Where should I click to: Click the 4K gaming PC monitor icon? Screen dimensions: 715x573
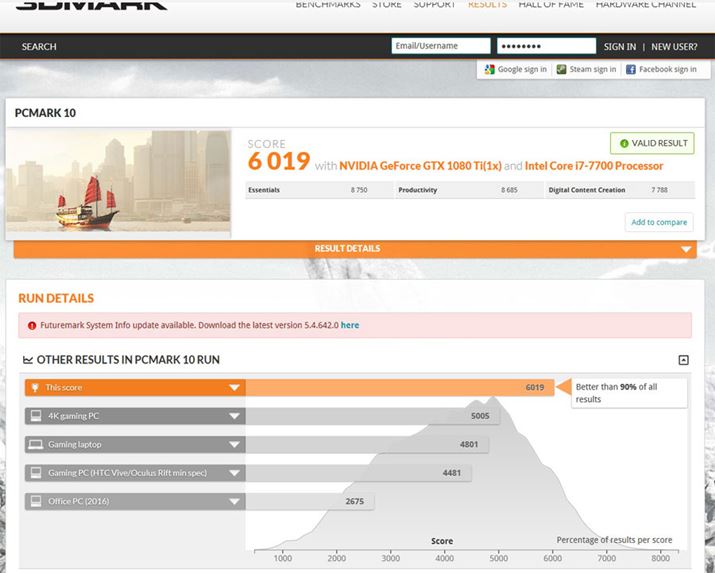click(x=36, y=416)
